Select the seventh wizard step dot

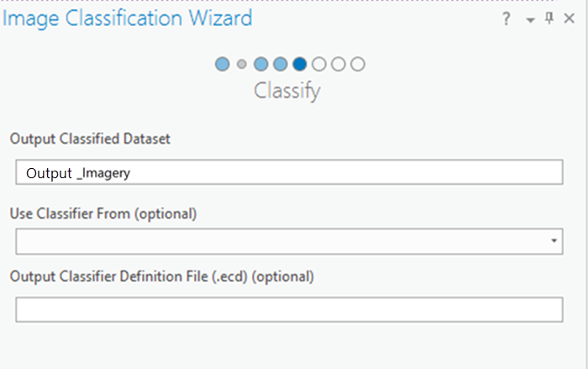(x=339, y=64)
